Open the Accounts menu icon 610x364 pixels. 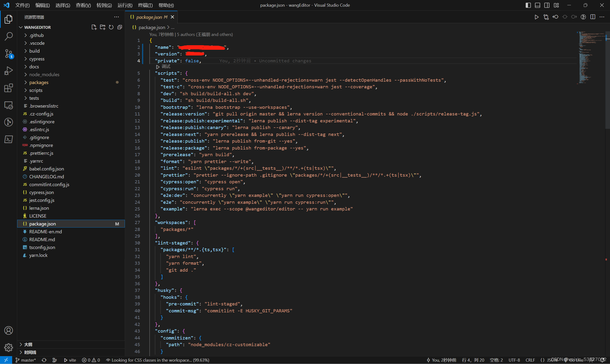pyautogui.click(x=8, y=330)
